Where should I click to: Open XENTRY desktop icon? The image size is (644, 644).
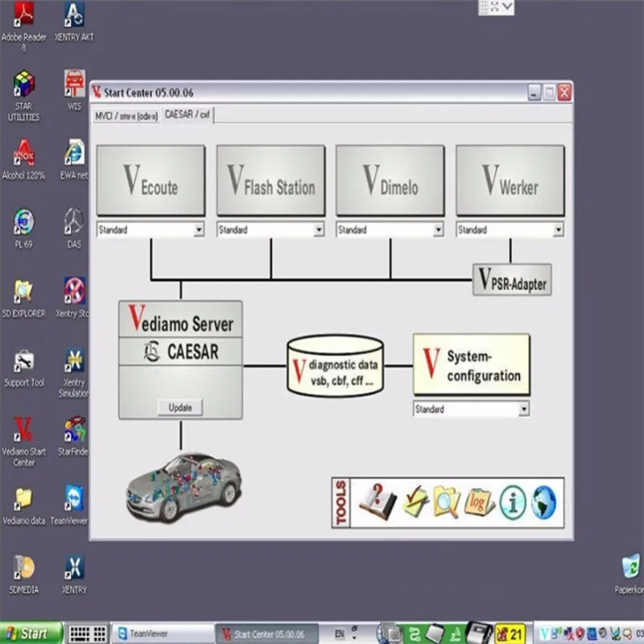click(74, 574)
